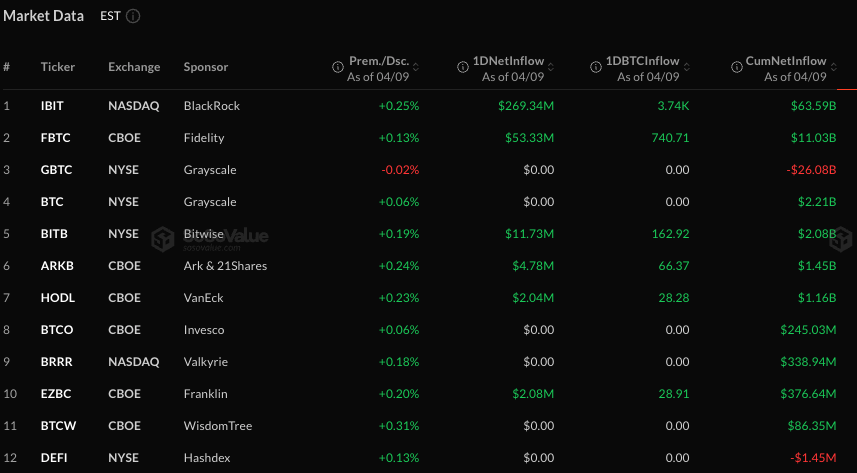The height and width of the screenshot is (473, 857).
Task: Click the $376.64M cumulative inflow value
Action: click(808, 394)
